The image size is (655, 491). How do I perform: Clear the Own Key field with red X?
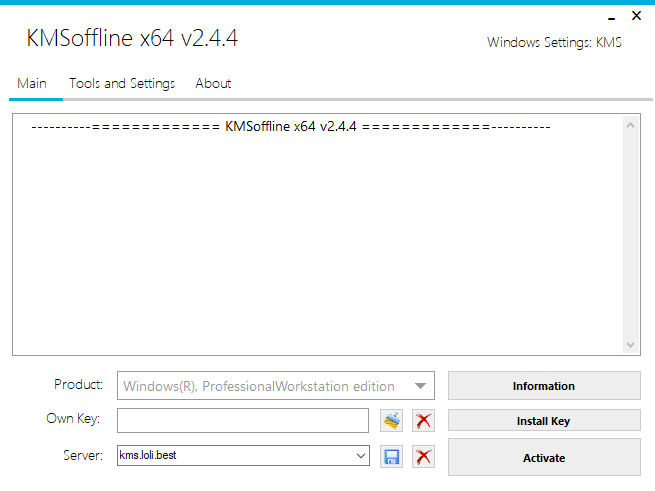423,420
